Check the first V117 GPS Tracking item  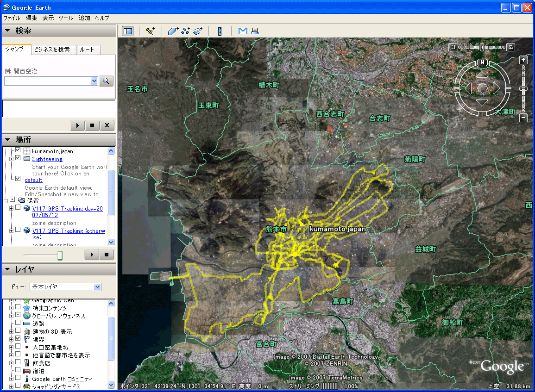(x=18, y=208)
